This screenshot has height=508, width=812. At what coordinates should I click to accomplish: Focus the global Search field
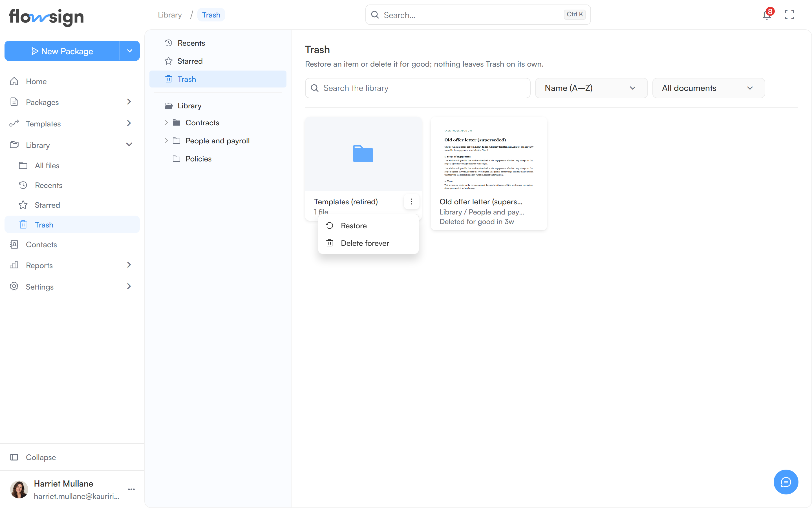point(478,15)
